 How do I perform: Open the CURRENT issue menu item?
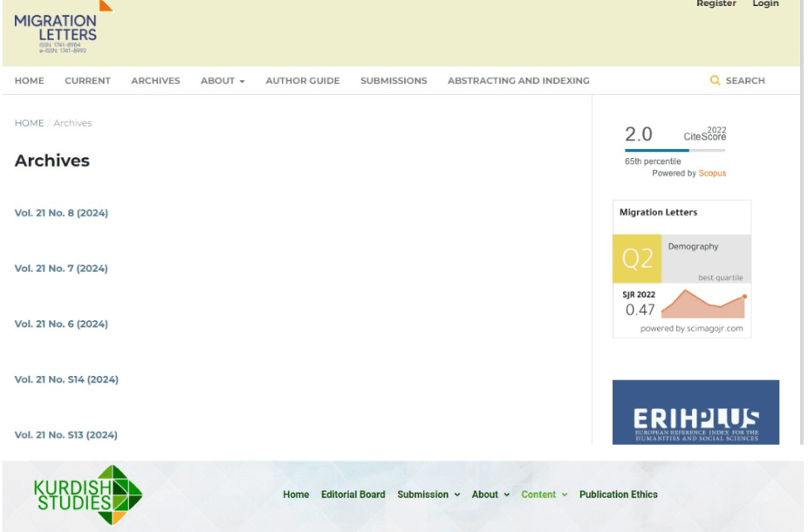(87, 81)
